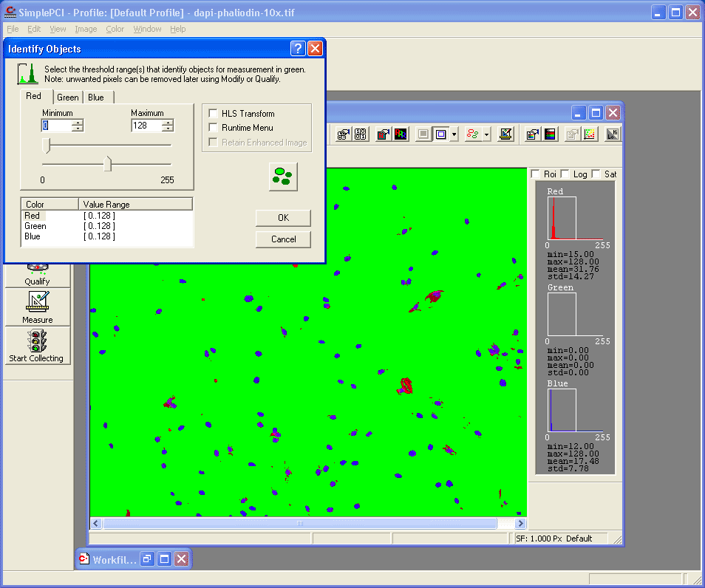
Task: Click the binary 1001 grid toolbar icon
Action: click(361, 134)
